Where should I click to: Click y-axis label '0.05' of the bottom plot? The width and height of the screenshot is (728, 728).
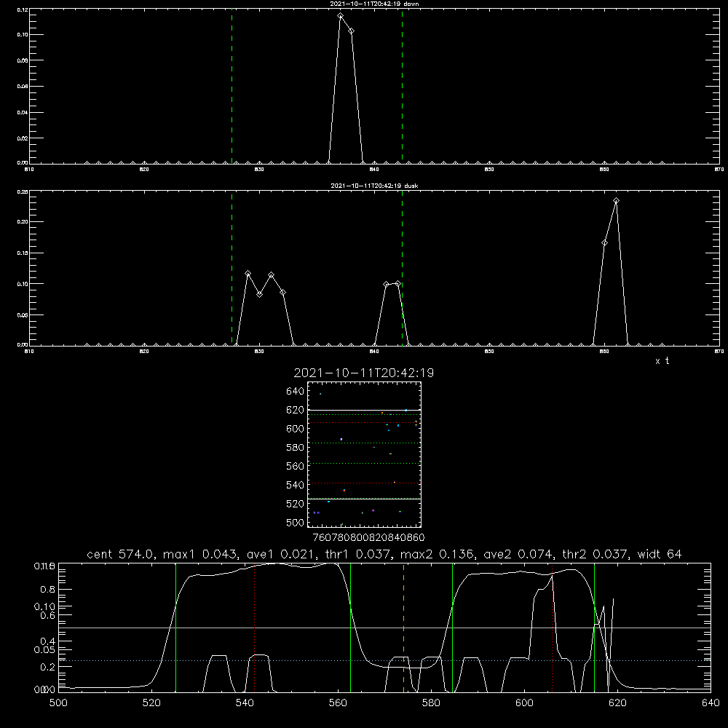point(44,649)
